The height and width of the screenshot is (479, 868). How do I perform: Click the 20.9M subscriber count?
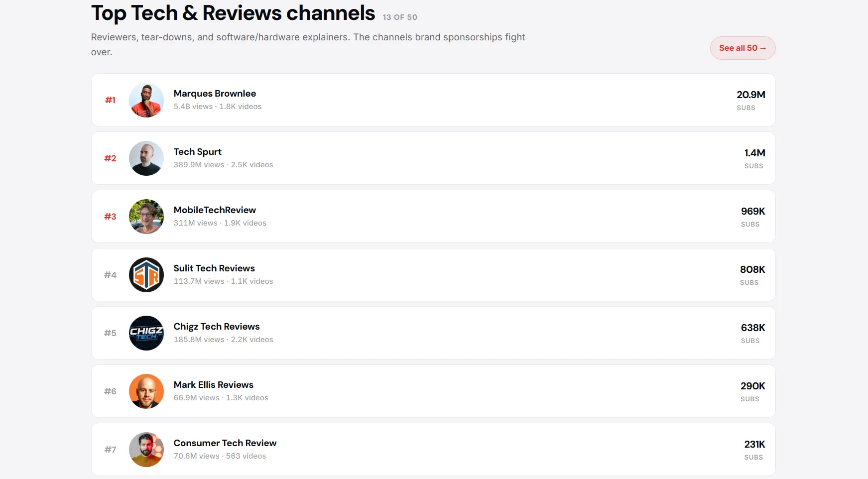(751, 95)
